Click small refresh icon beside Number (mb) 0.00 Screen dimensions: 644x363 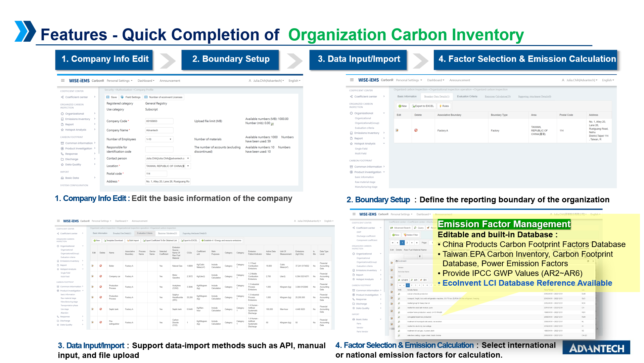pos(272,124)
